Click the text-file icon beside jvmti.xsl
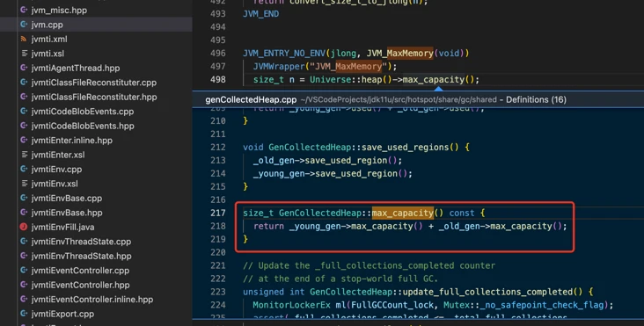Image resolution: width=644 pixels, height=326 pixels. [x=24, y=54]
